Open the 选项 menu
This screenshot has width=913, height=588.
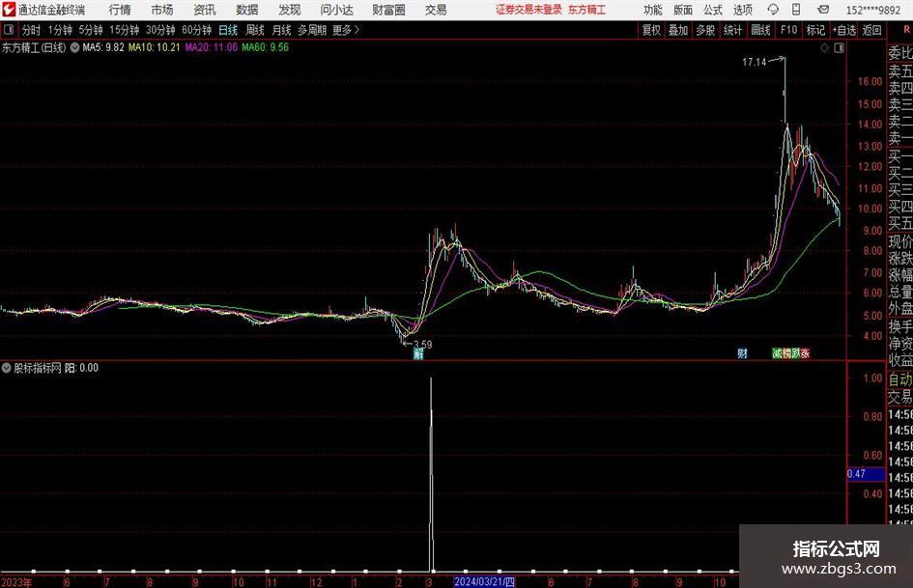click(742, 10)
